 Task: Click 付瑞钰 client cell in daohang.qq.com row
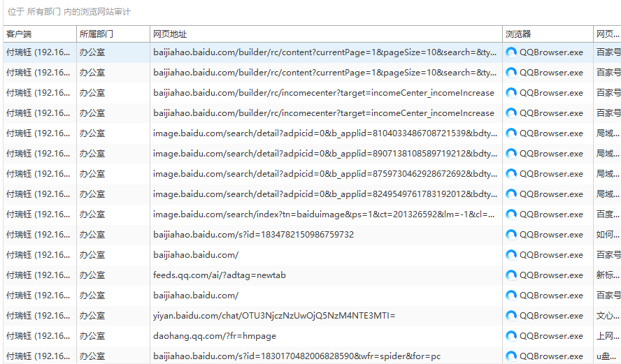tap(38, 336)
